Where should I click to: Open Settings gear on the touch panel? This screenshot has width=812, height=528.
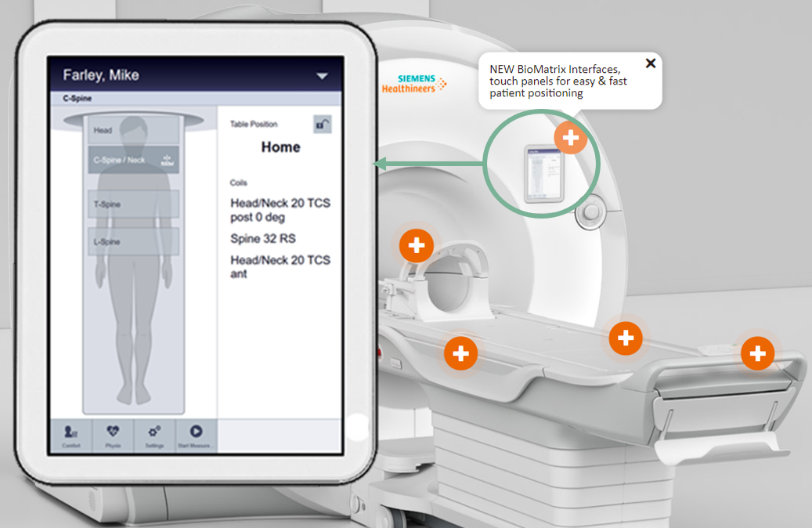tap(154, 436)
